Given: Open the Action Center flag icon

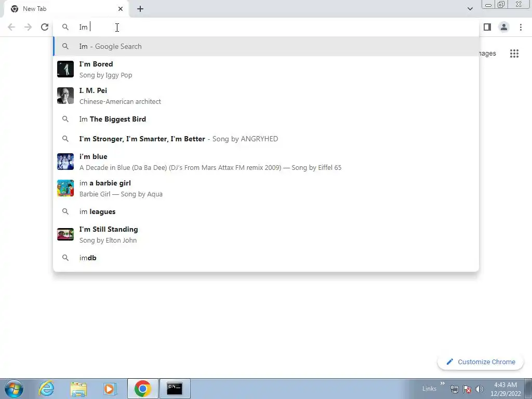Looking at the screenshot, I should [467, 389].
